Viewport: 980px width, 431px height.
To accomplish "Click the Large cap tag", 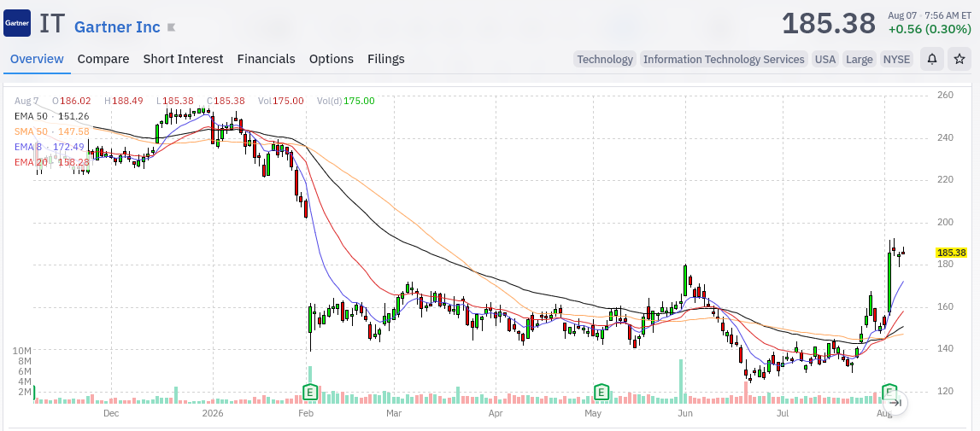I will [x=859, y=60].
